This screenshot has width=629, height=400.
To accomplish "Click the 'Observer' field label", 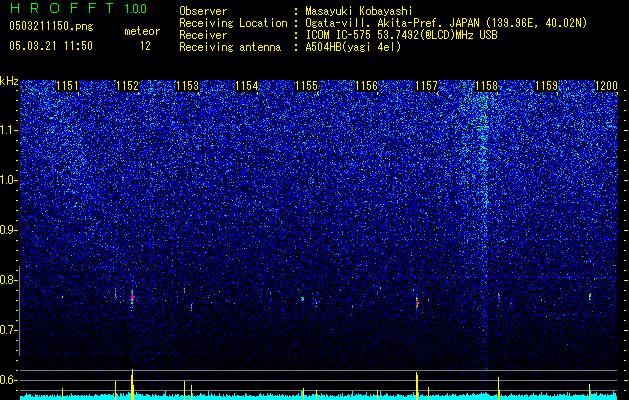I will coord(203,11).
